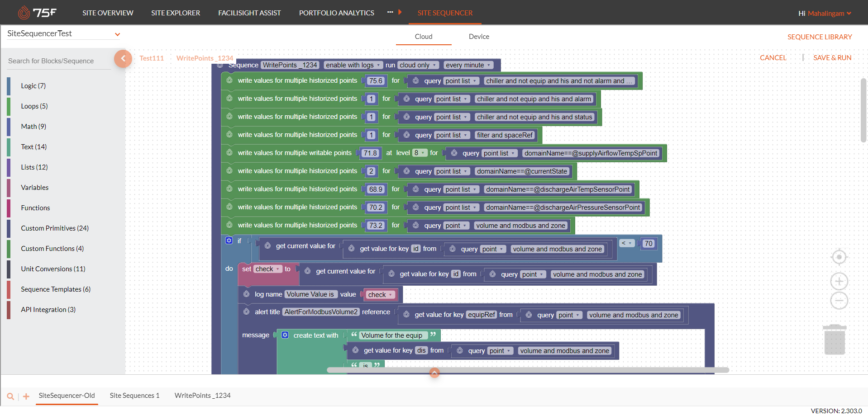Viewport: 868px width, 415px height.
Task: Switch to the Cloud tab
Action: pos(424,37)
